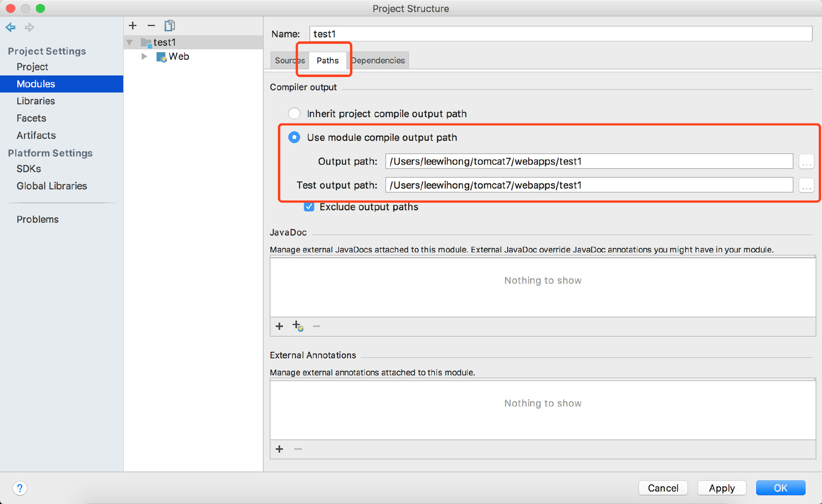This screenshot has height=504, width=822.
Task: Add a JavaDoc path with plus icon
Action: click(x=279, y=326)
